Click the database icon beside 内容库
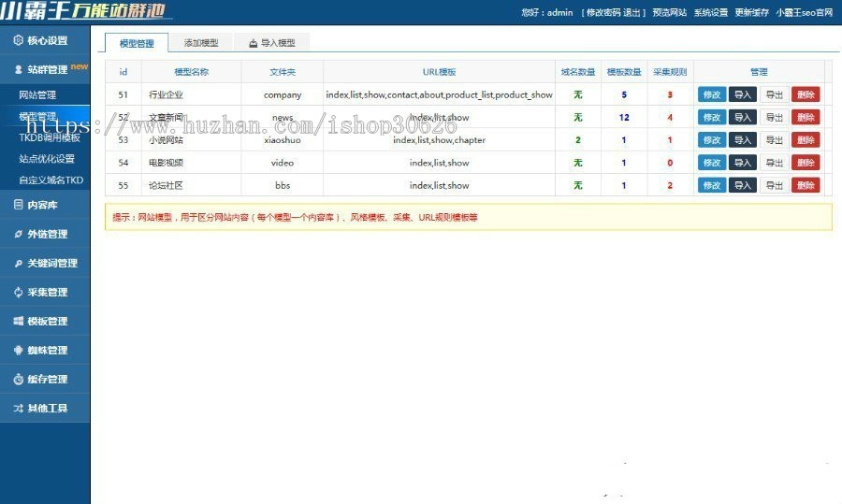This screenshot has height=504, width=842. click(x=19, y=205)
